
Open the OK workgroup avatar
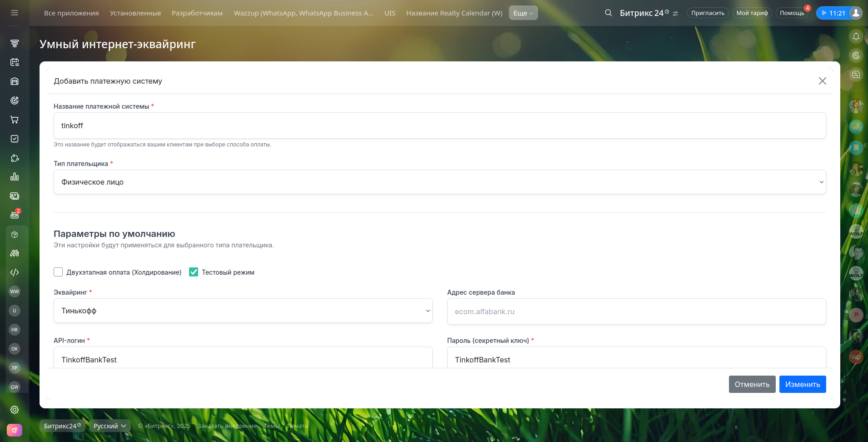coord(15,349)
